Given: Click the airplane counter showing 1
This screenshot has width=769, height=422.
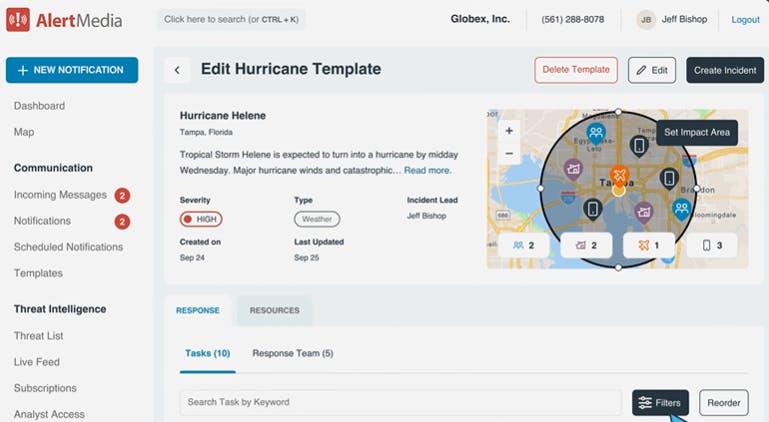Looking at the screenshot, I should (648, 245).
